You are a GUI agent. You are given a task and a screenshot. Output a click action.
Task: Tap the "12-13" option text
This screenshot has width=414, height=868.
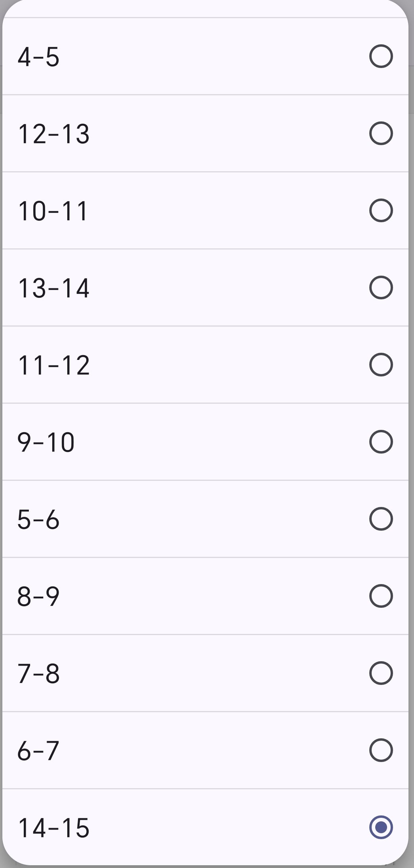point(54,134)
